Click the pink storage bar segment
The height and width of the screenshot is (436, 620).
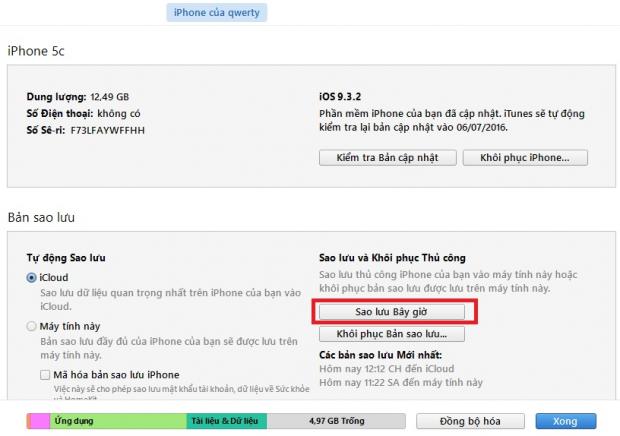(x=40, y=420)
